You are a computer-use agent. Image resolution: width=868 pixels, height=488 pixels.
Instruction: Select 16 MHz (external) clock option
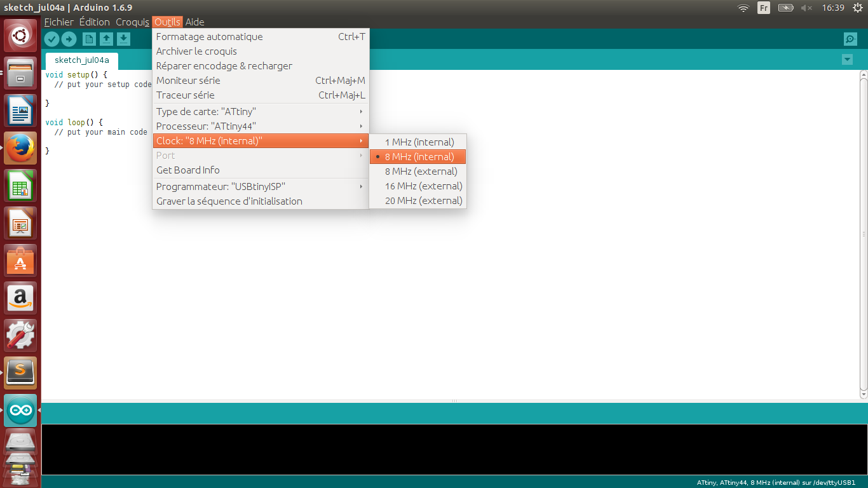pyautogui.click(x=417, y=186)
